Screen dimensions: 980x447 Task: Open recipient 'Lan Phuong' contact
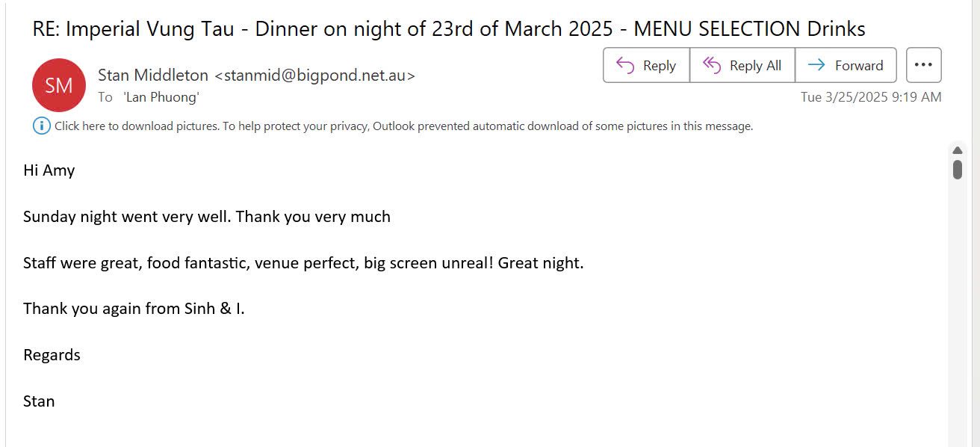[162, 97]
